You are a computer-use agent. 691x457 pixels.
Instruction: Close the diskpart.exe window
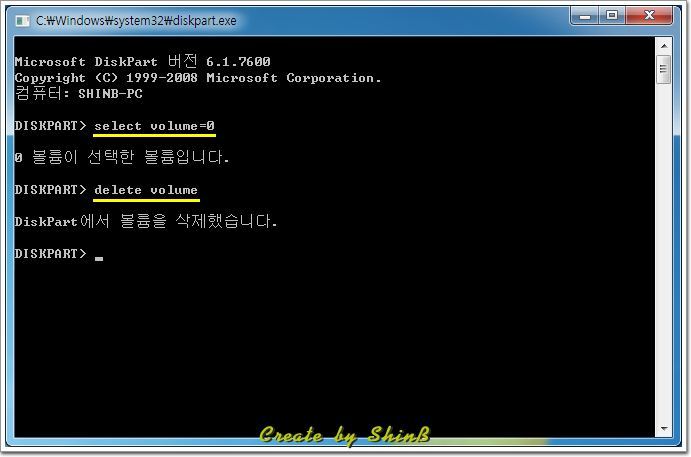[x=649, y=16]
